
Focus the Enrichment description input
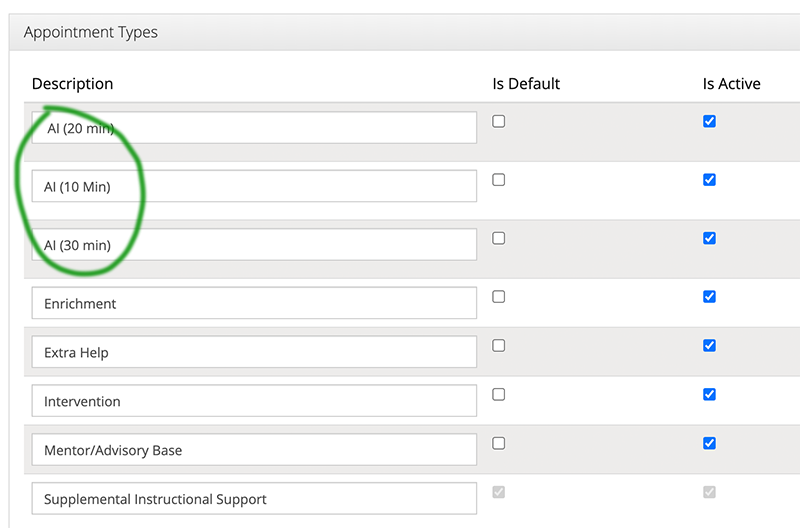tap(254, 303)
